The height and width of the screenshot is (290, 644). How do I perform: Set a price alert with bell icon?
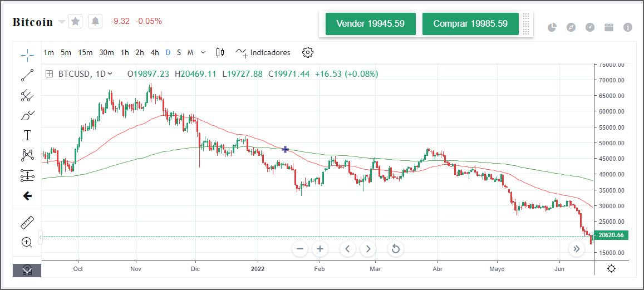click(x=95, y=21)
